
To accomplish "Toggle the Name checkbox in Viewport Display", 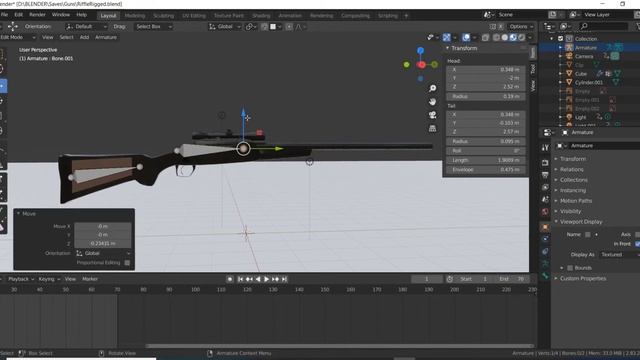I will tap(588, 234).
